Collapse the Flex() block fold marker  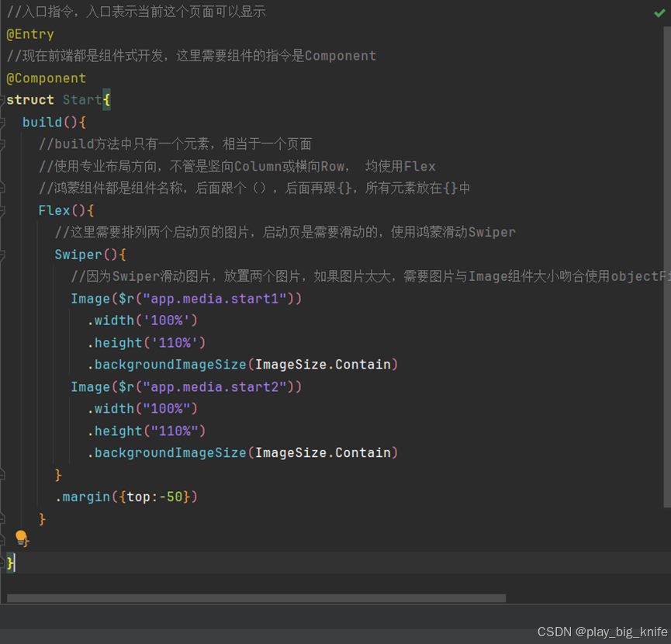(2, 210)
